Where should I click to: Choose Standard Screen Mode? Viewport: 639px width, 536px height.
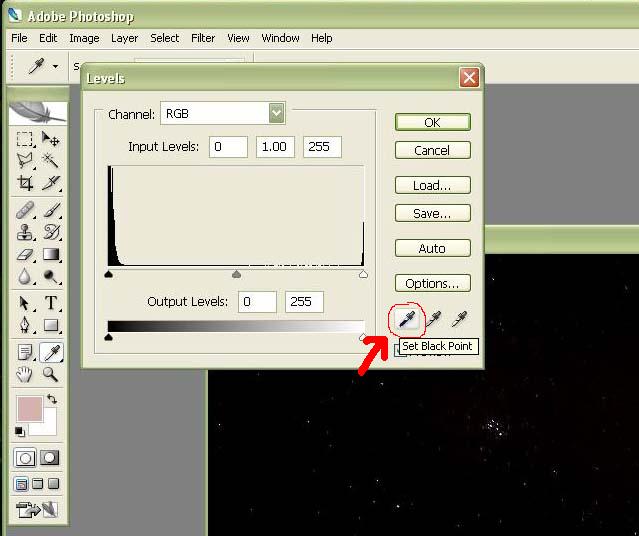[21, 484]
